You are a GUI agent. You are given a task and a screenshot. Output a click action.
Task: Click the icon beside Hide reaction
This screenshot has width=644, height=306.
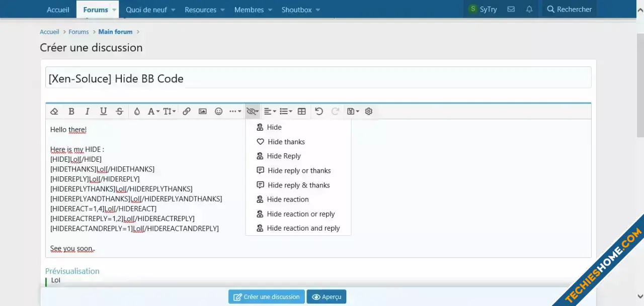tap(260, 199)
